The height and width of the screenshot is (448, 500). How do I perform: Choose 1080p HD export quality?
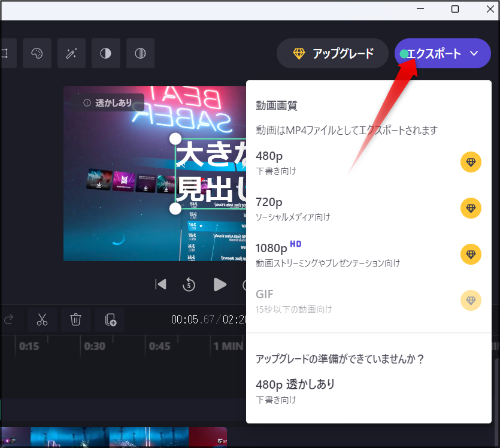369,255
